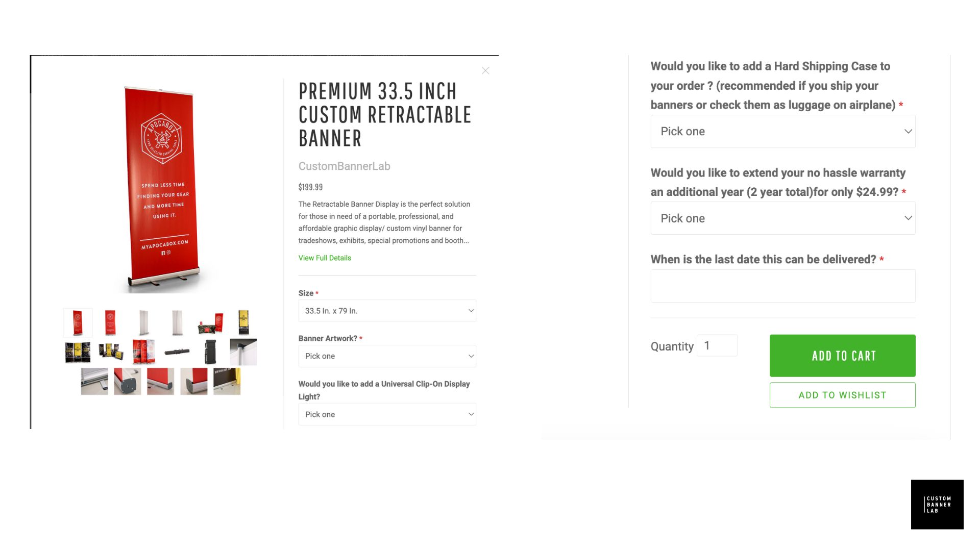Choose the black rolled carrying bag thumbnail
This screenshot has height=551, width=980.
pyautogui.click(x=177, y=352)
